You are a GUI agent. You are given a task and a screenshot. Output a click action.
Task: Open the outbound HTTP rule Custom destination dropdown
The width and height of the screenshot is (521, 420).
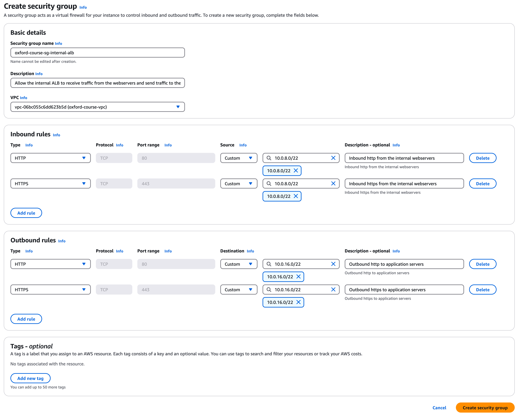239,264
